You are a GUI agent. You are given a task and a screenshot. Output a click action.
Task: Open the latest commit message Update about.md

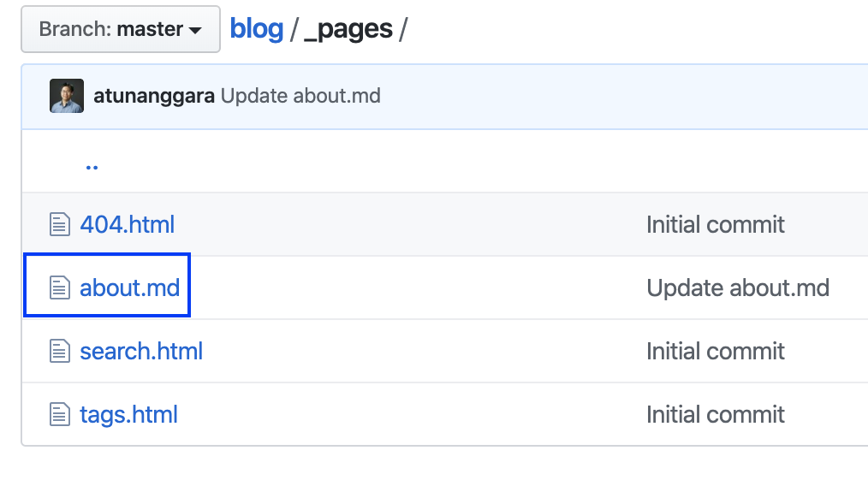300,96
